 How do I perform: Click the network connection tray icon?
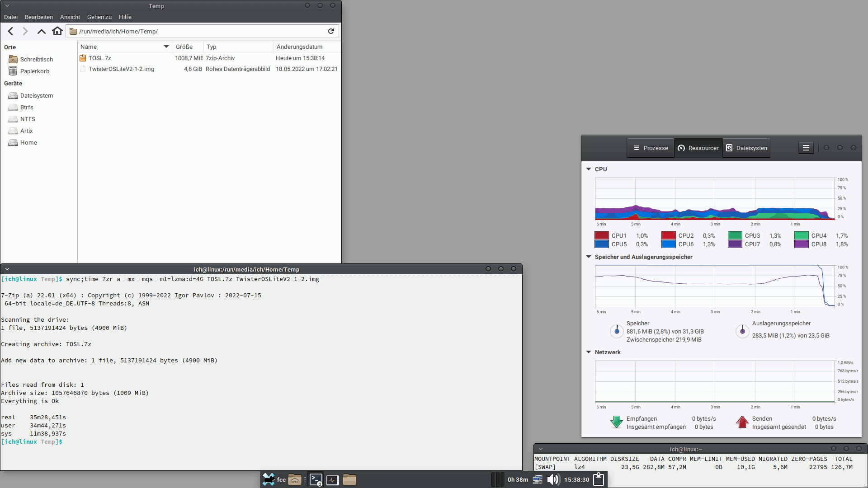538,479
